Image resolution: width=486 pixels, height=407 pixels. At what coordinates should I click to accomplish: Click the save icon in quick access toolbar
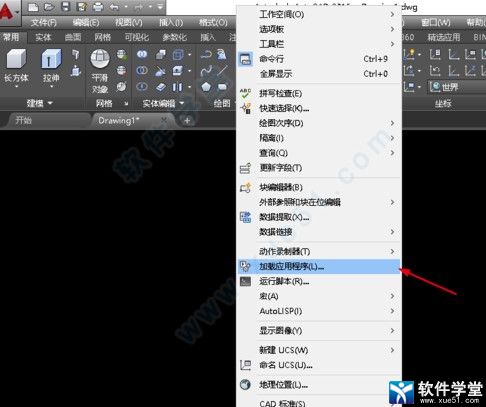pyautogui.click(x=65, y=7)
